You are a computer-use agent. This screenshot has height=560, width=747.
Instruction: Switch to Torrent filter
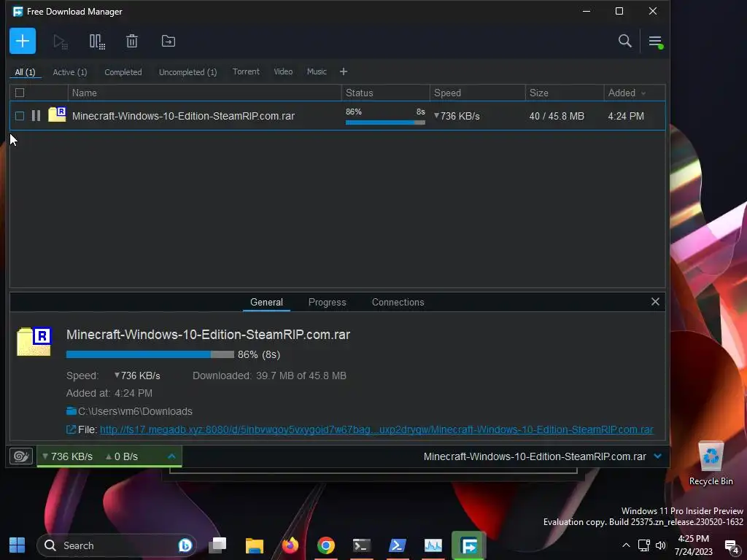pos(246,71)
